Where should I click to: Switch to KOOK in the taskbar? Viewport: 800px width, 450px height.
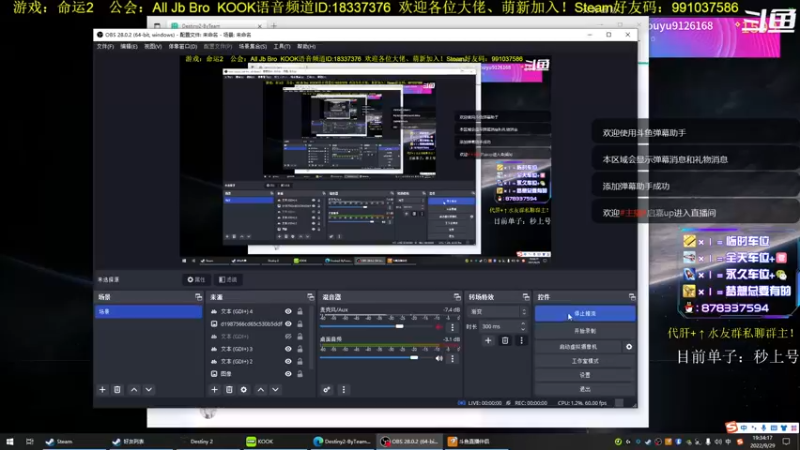coord(261,441)
